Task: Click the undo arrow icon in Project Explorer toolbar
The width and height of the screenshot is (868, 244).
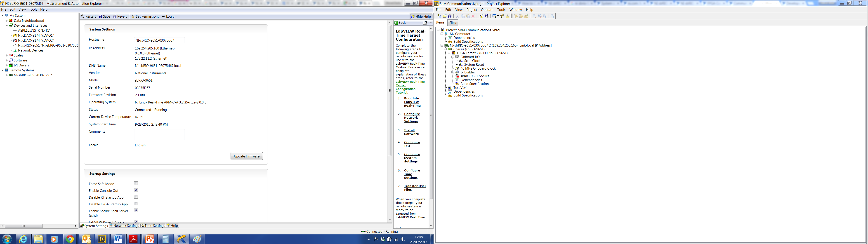Action: pyautogui.click(x=540, y=16)
